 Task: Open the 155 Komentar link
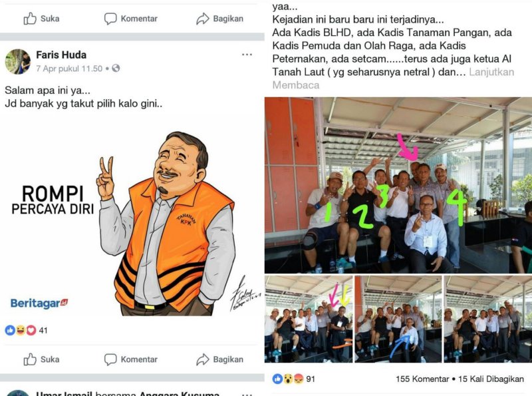click(x=422, y=379)
